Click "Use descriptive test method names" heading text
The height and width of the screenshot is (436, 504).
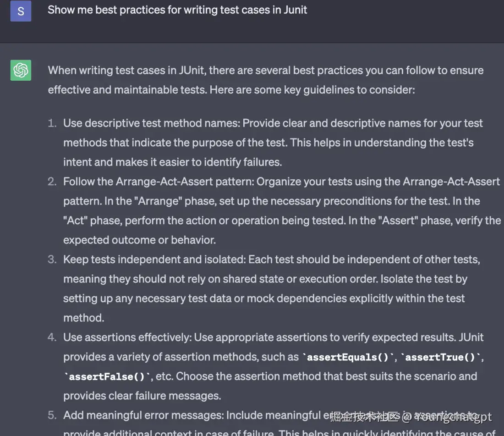tap(151, 123)
